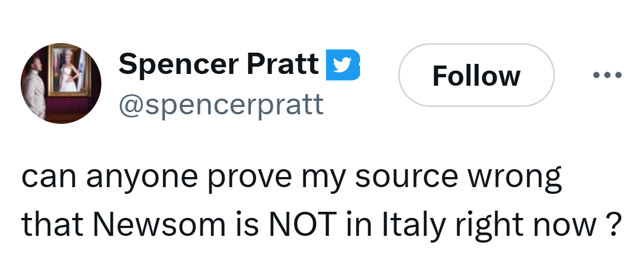Click the blue verified Twitter badge

(x=342, y=64)
